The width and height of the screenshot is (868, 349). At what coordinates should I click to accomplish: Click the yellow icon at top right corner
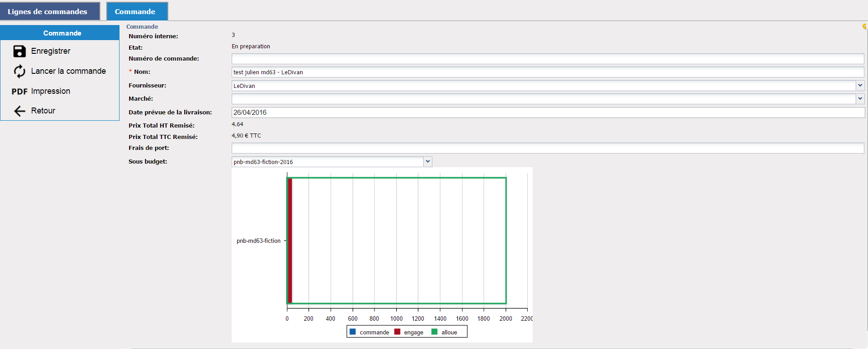pos(864,26)
